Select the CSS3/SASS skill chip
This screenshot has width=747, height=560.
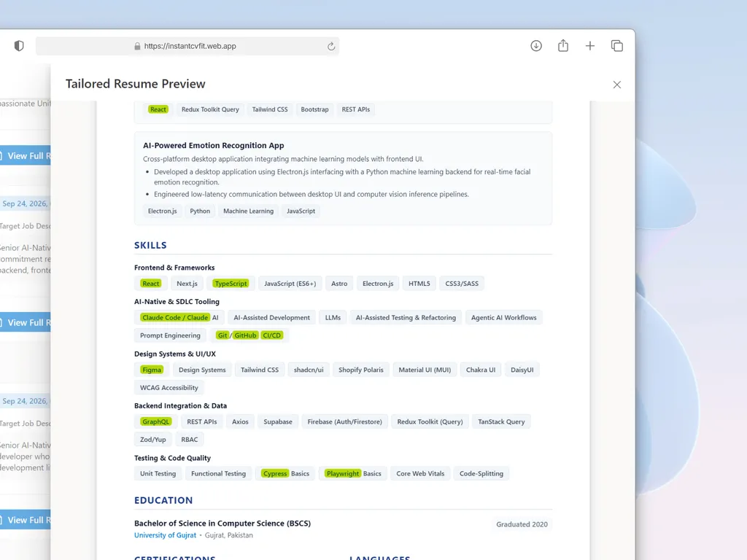point(462,284)
